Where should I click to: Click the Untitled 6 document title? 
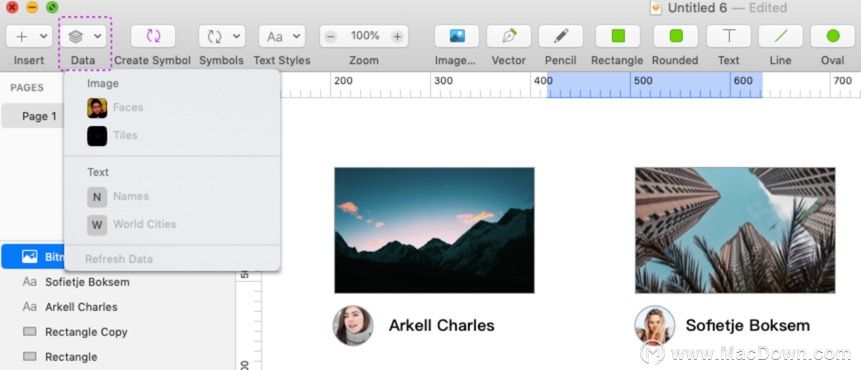point(697,8)
